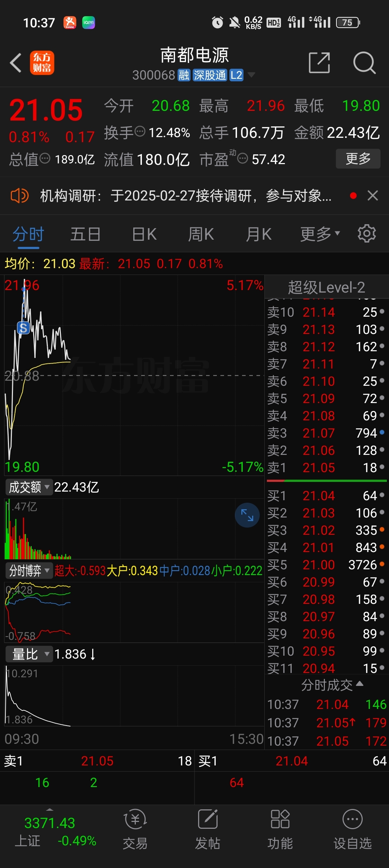
Task: Switch to 月K chart tab
Action: point(259,235)
